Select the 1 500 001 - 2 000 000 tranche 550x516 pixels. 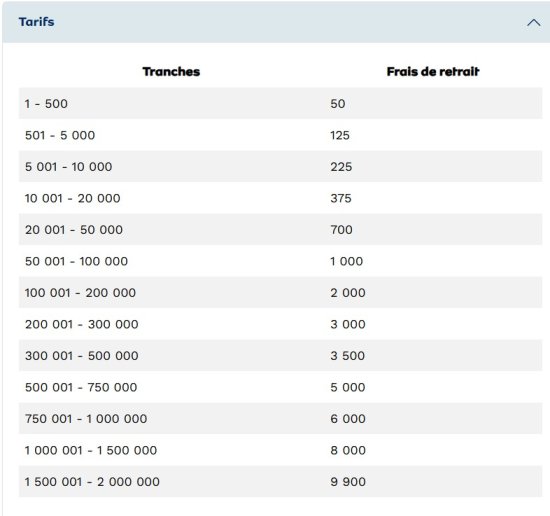pos(92,482)
